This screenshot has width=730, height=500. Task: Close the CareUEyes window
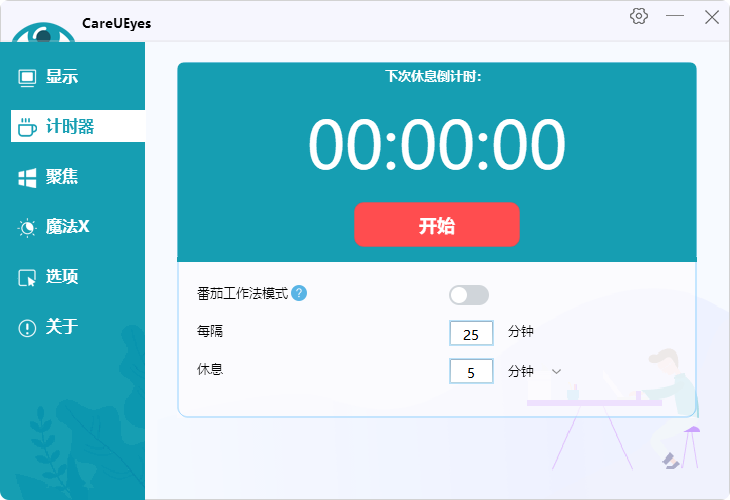coord(711,17)
